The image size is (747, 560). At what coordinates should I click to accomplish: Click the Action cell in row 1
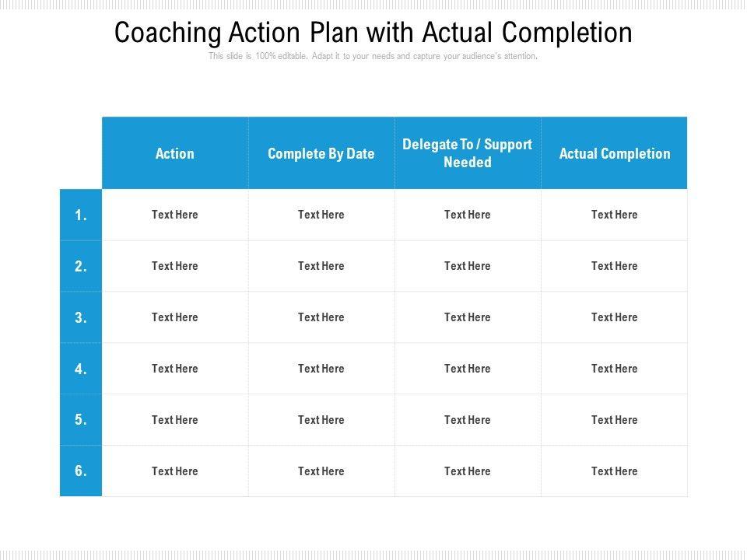(x=175, y=215)
